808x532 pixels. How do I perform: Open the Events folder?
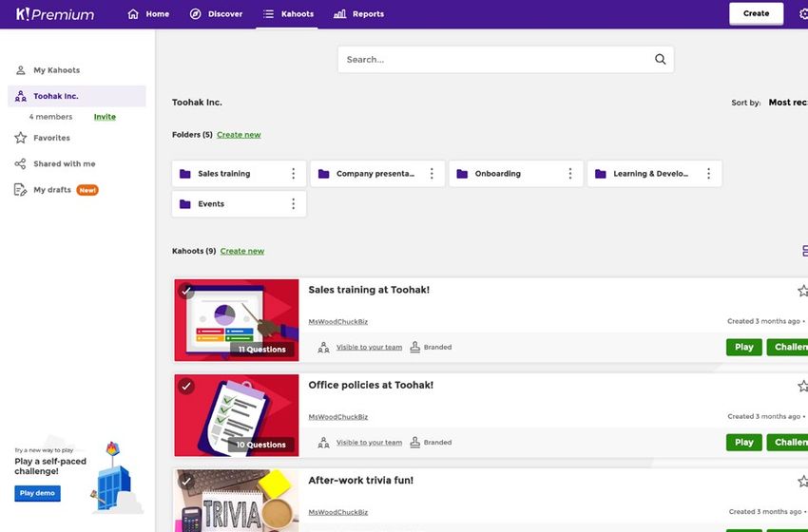click(x=240, y=204)
